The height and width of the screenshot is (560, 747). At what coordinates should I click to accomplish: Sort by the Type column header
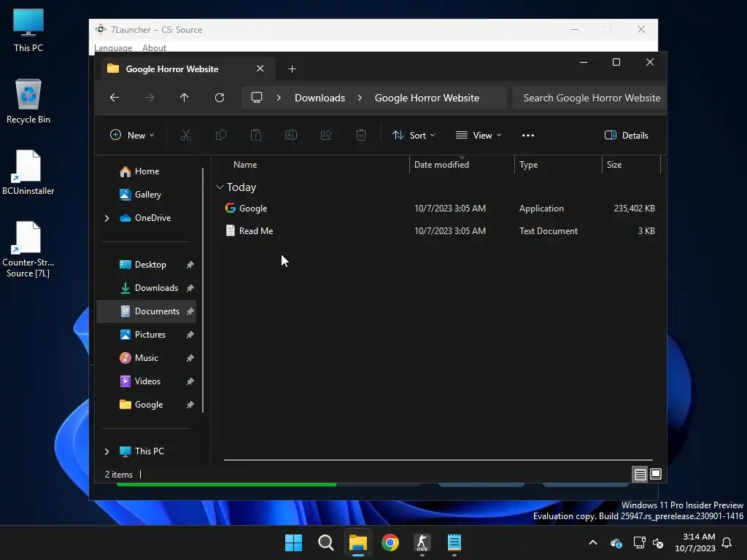(x=528, y=165)
